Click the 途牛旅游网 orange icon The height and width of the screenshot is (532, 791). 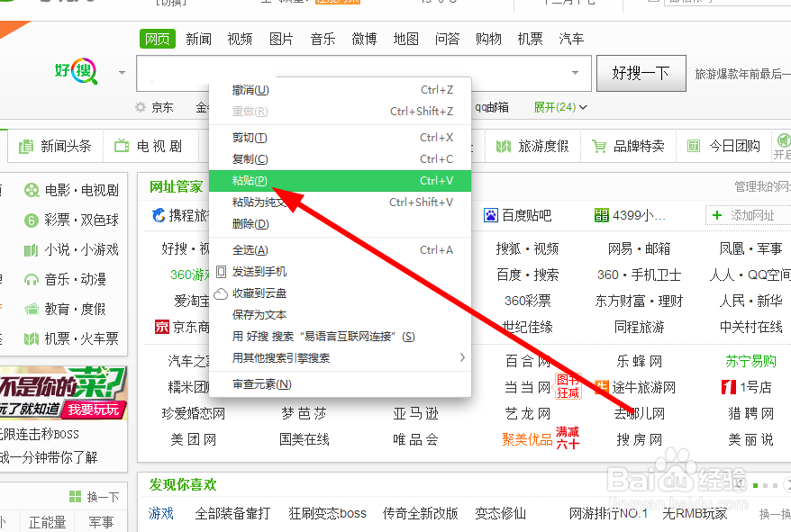pyautogui.click(x=601, y=387)
